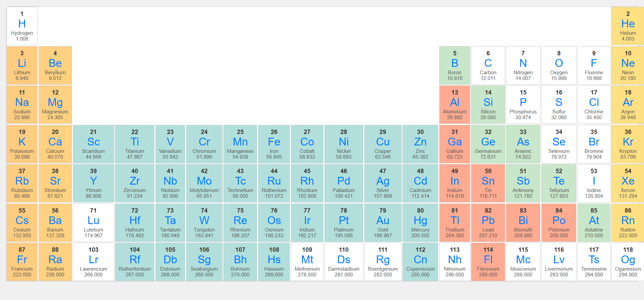
Task: Select the Tennessine cell
Action: (594, 262)
